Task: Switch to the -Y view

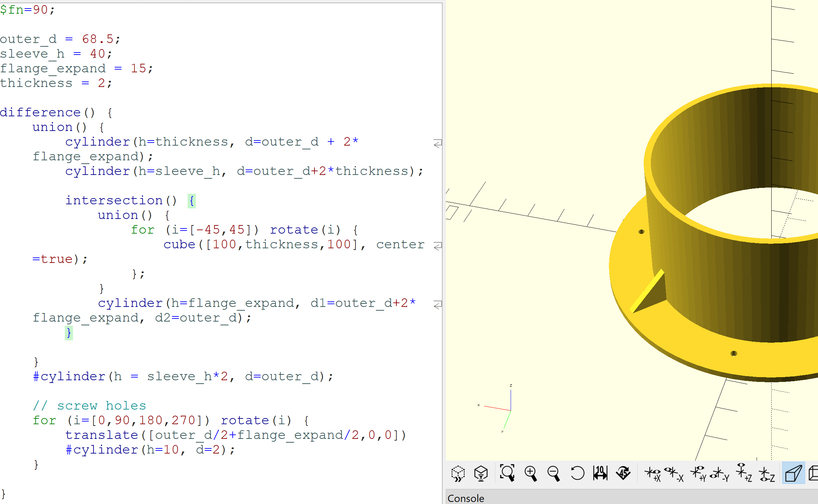Action: tap(719, 474)
